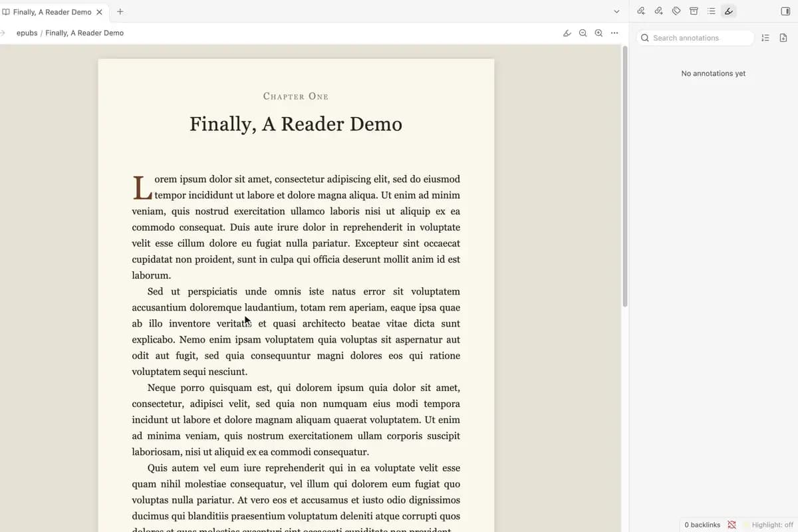Click the Finally, A Reader Demo heading
798x532 pixels.
click(x=296, y=124)
